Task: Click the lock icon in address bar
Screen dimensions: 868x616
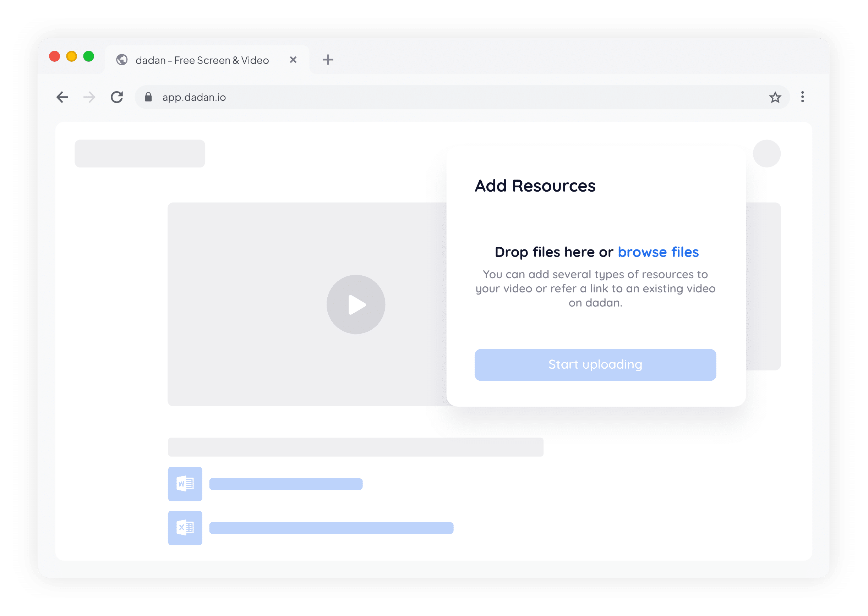Action: (x=148, y=97)
